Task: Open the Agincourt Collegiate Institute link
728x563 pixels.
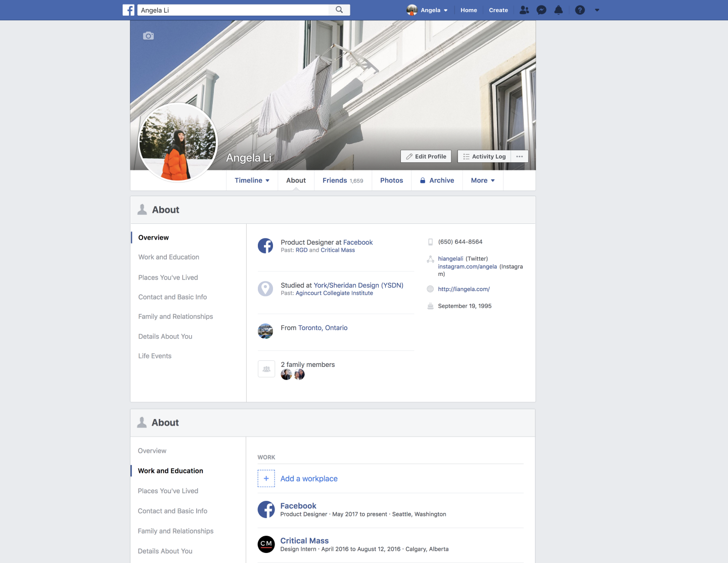Action: 334,293
